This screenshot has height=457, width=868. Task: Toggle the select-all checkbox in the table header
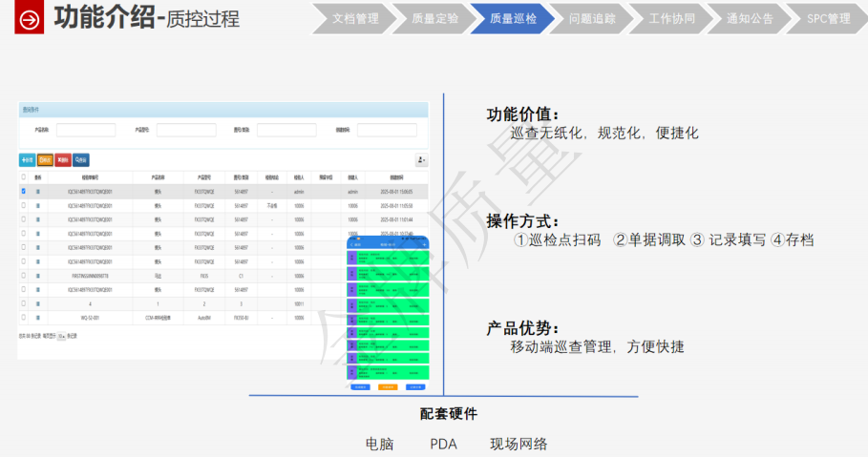[23, 177]
